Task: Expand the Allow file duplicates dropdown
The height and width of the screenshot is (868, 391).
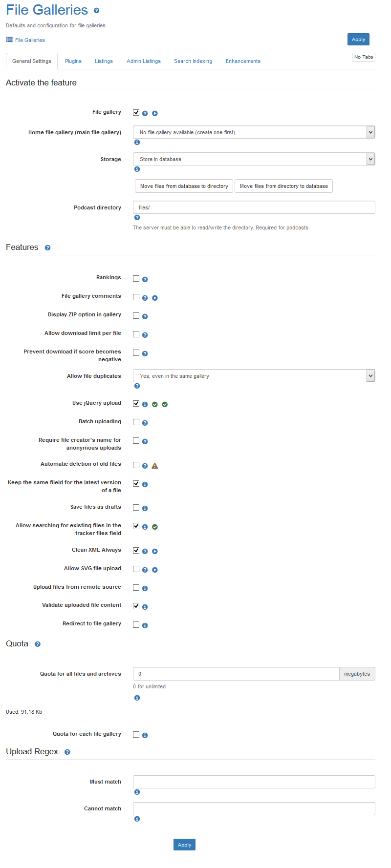Action: (x=254, y=376)
